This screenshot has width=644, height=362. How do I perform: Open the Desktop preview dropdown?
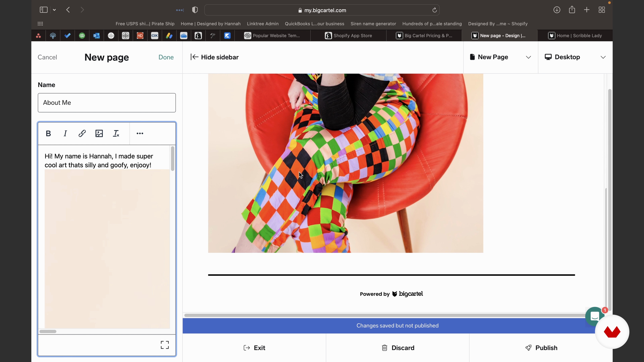[575, 57]
